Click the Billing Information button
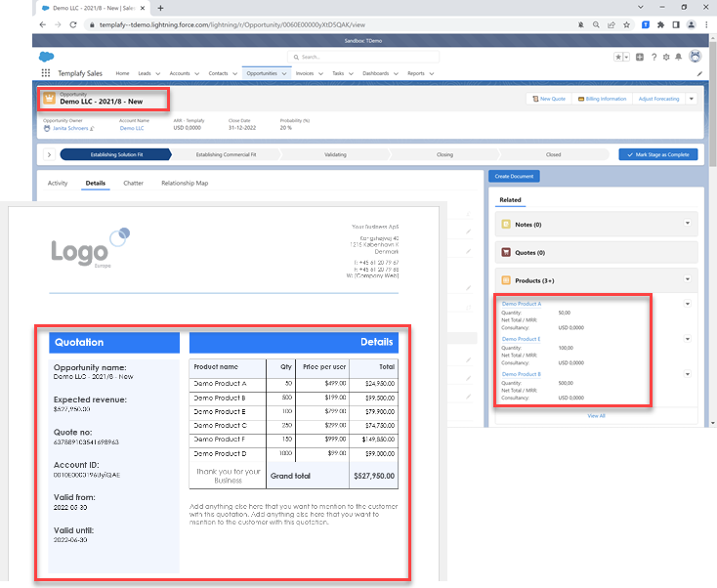 [603, 99]
